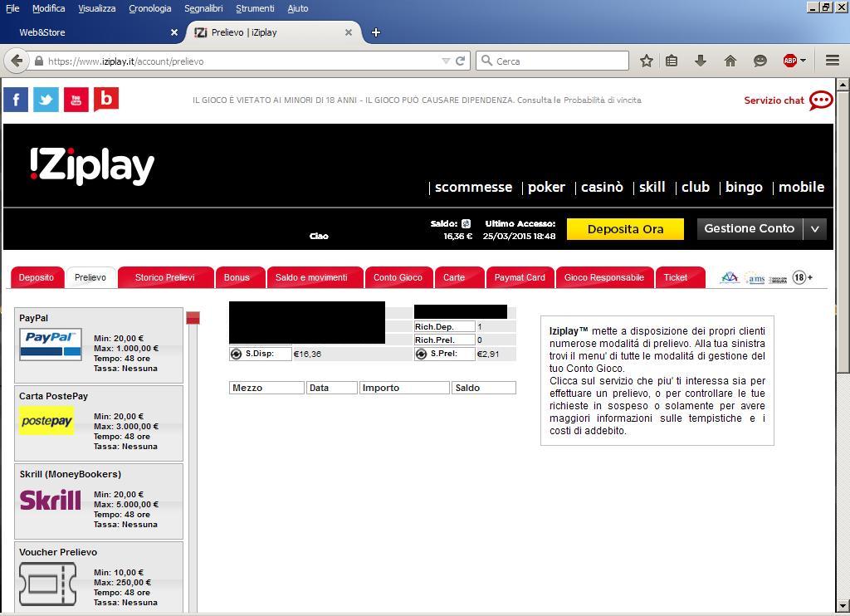Open the Gioco Responsabile tab

[604, 277]
